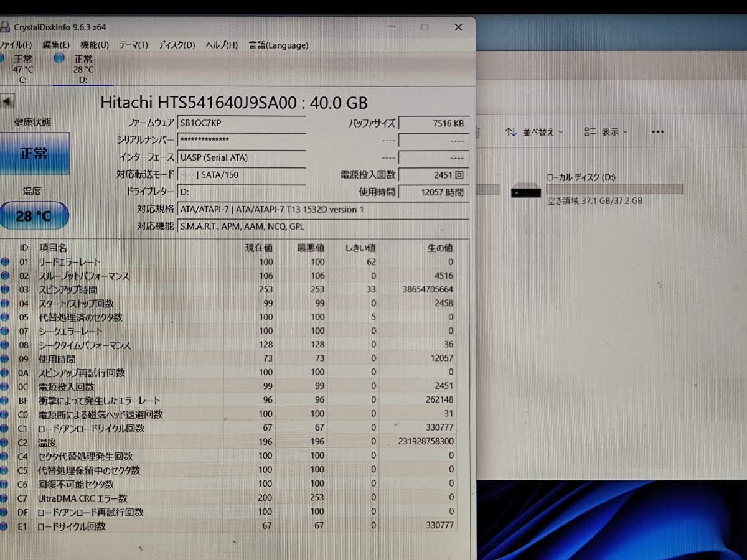Viewport: 747px width, 560px height.
Task: Click the 28 °C temperature button
Action: (x=34, y=215)
